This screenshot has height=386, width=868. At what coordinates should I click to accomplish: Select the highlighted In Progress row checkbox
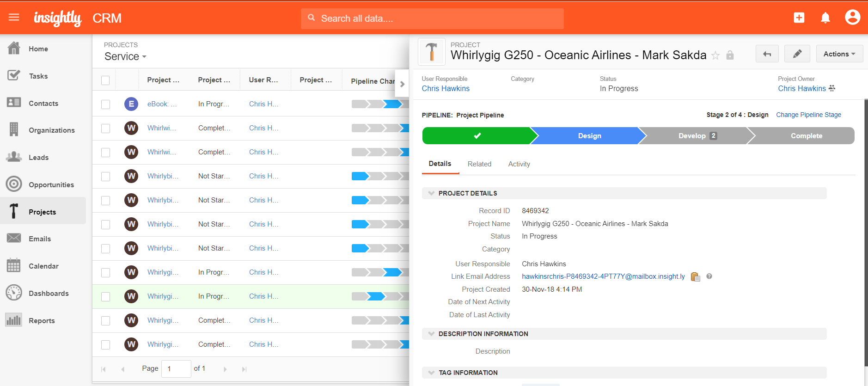tap(105, 297)
